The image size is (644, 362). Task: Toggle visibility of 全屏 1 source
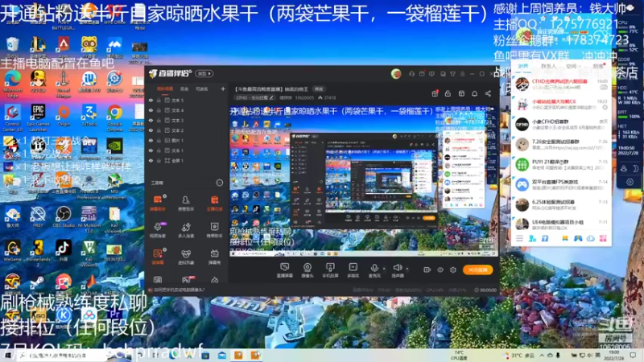tap(151, 160)
